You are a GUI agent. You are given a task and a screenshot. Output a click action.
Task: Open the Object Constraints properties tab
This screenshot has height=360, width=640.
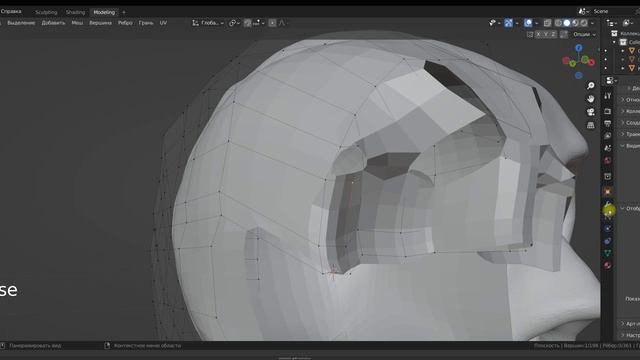(608, 241)
